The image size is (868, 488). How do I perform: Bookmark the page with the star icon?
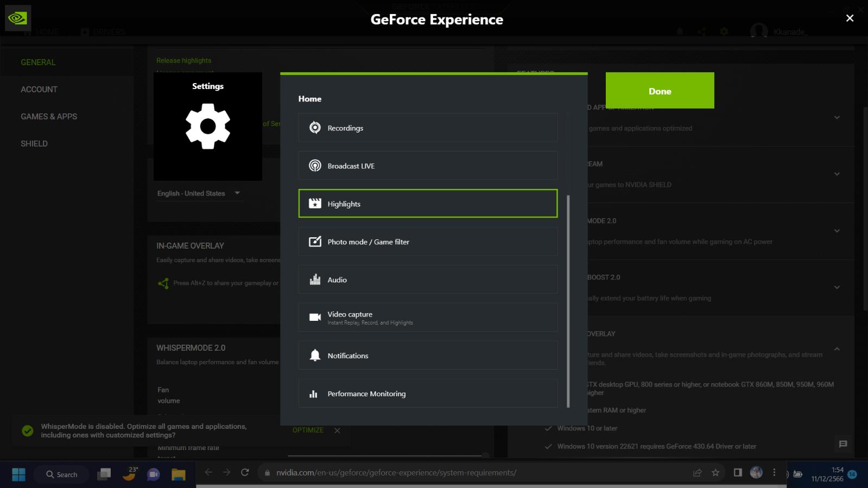[715, 472]
